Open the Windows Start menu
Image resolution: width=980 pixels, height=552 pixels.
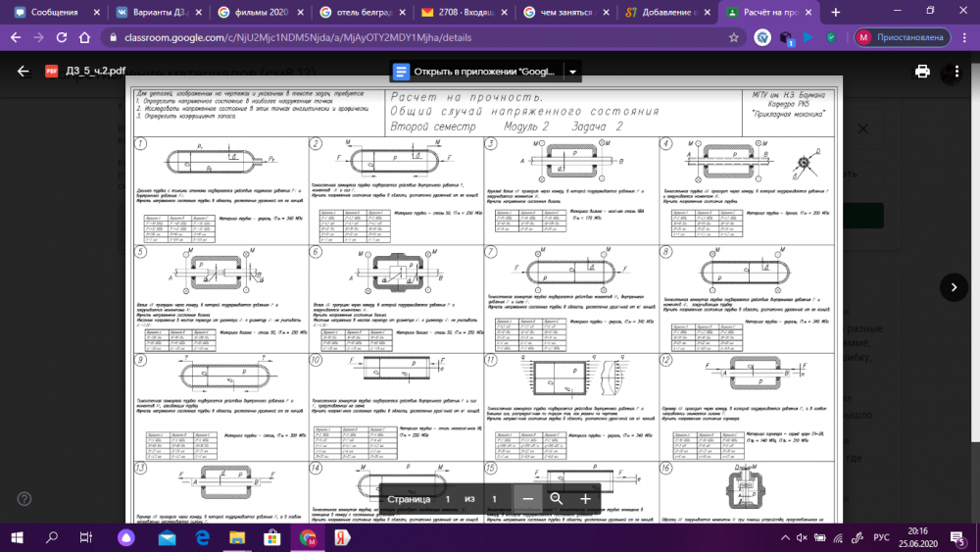coord(17,537)
